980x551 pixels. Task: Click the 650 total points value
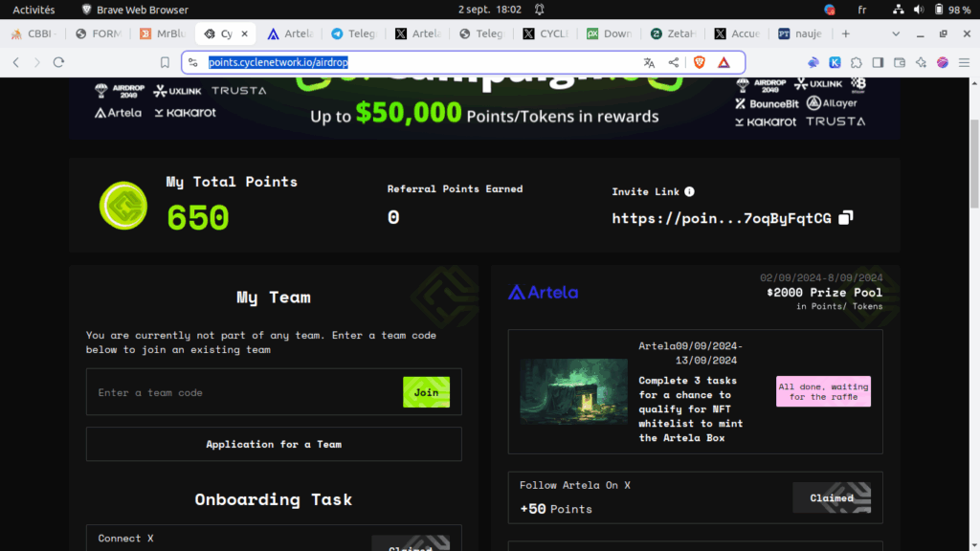[x=198, y=218]
